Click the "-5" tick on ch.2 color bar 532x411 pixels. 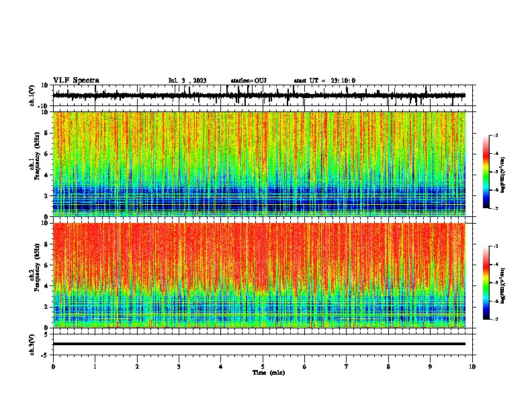coord(495,283)
